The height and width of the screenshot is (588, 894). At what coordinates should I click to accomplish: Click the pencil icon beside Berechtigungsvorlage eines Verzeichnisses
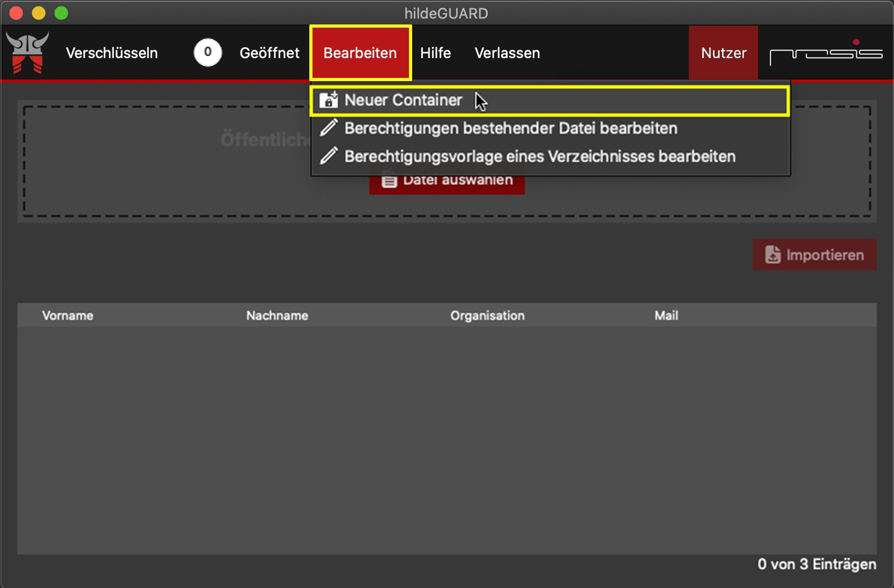tap(328, 156)
